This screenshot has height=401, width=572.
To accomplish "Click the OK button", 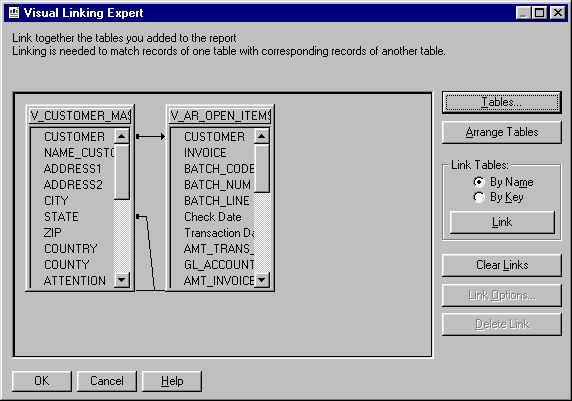I will (42, 381).
